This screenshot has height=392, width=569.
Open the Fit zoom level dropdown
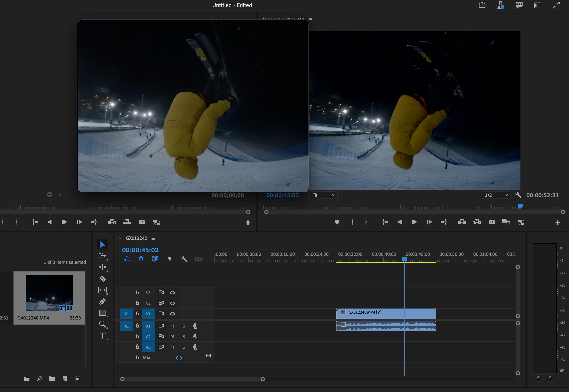[x=323, y=195]
